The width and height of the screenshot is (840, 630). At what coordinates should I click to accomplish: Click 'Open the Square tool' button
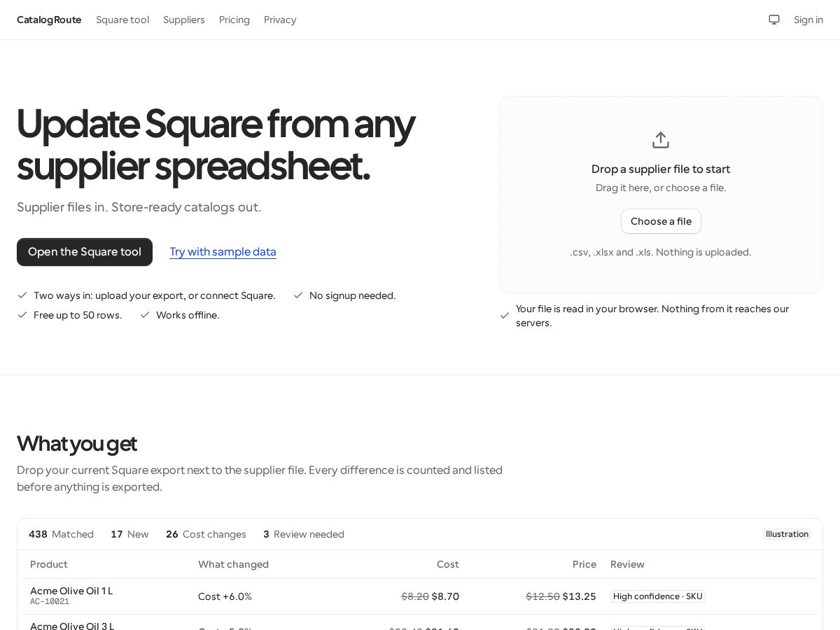(85, 252)
